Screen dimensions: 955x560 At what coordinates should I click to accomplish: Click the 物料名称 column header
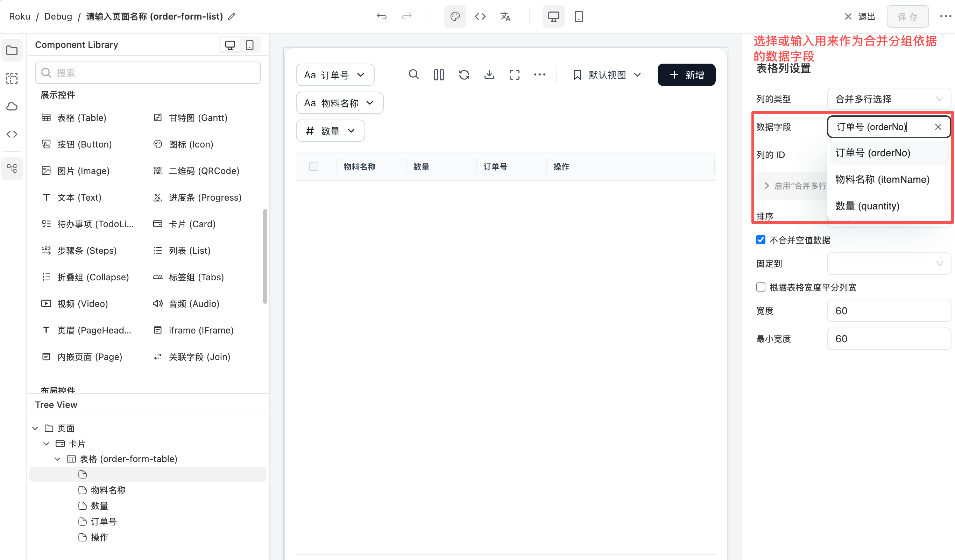click(x=359, y=167)
